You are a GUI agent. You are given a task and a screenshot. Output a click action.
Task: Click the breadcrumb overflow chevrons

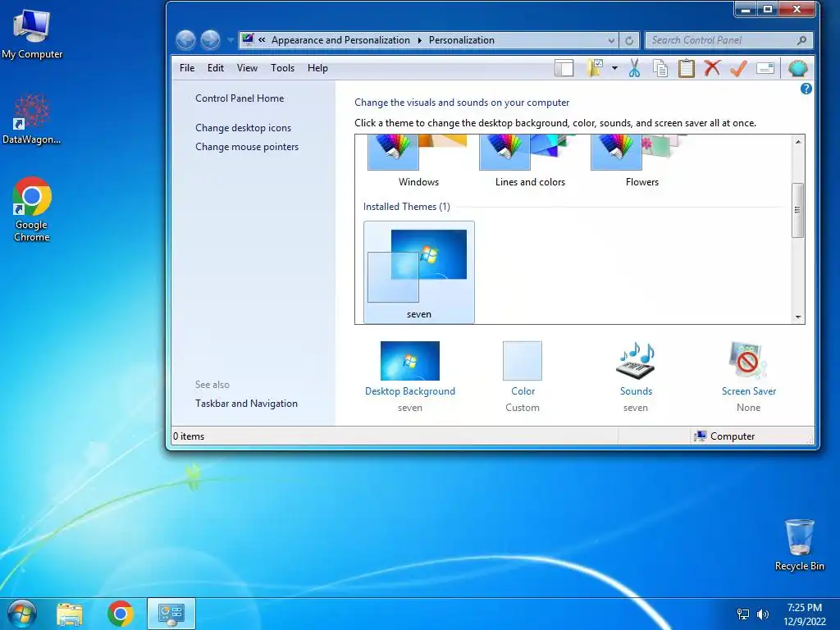click(x=262, y=39)
